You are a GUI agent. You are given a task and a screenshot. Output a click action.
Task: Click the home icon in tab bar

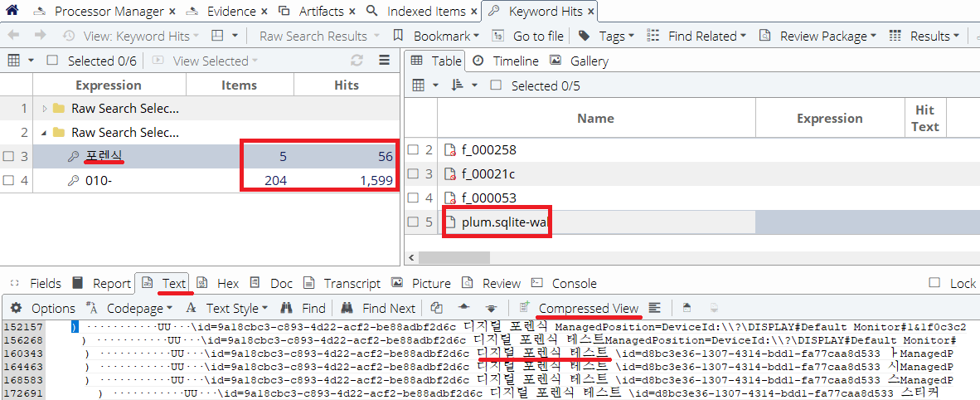coord(10,11)
